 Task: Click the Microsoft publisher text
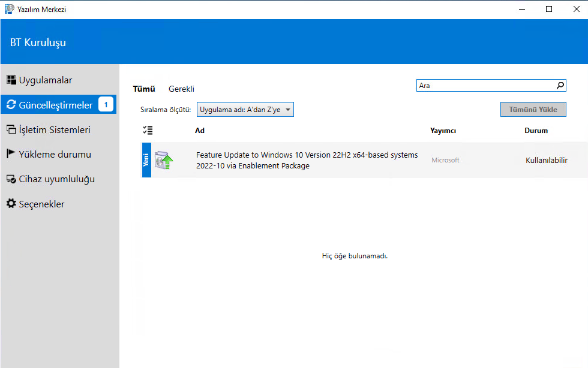tap(445, 160)
